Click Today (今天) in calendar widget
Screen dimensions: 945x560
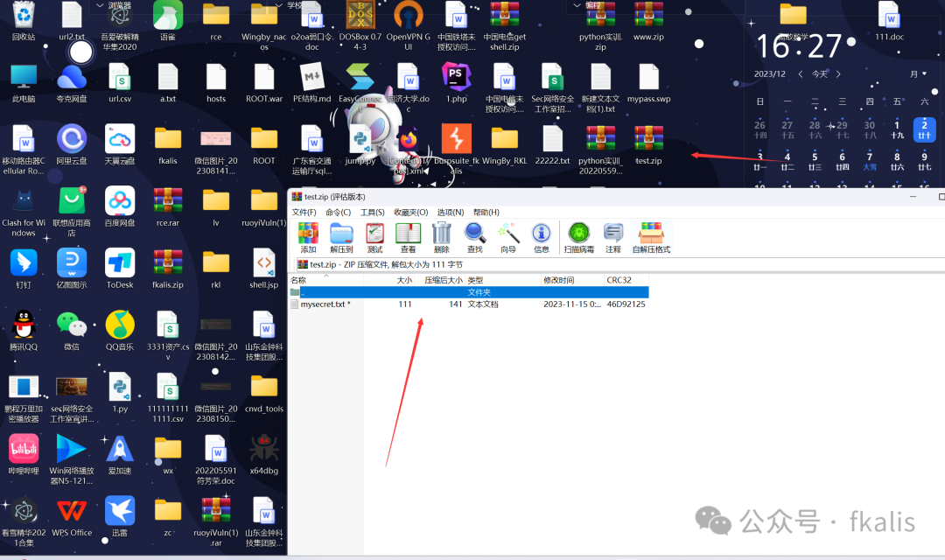(819, 74)
